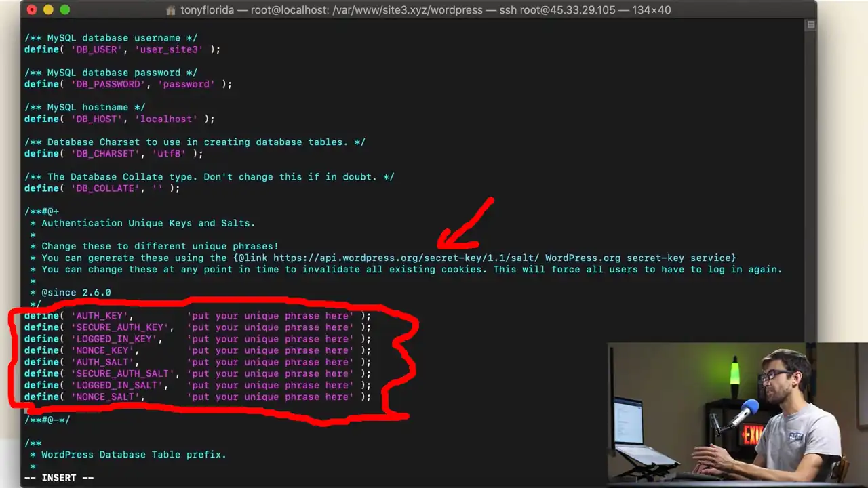Click the LOGGED_IN_KEY unique phrase placeholder
This screenshot has height=488, width=868.
[271, 339]
